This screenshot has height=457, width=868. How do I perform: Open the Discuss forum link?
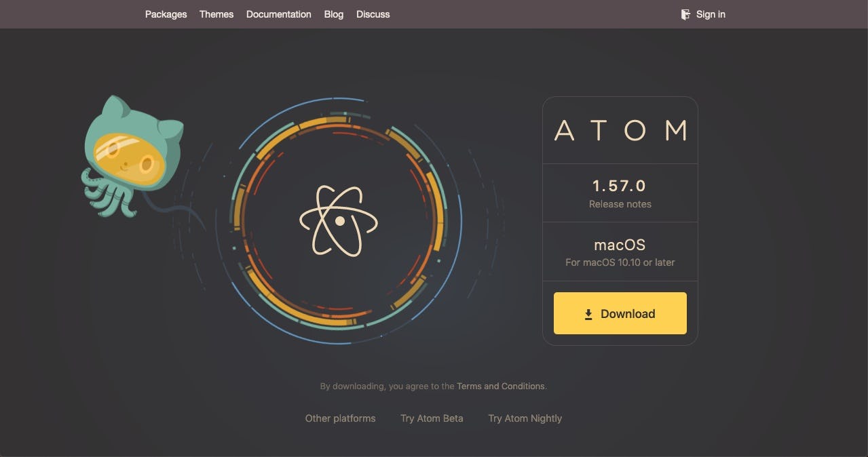373,14
